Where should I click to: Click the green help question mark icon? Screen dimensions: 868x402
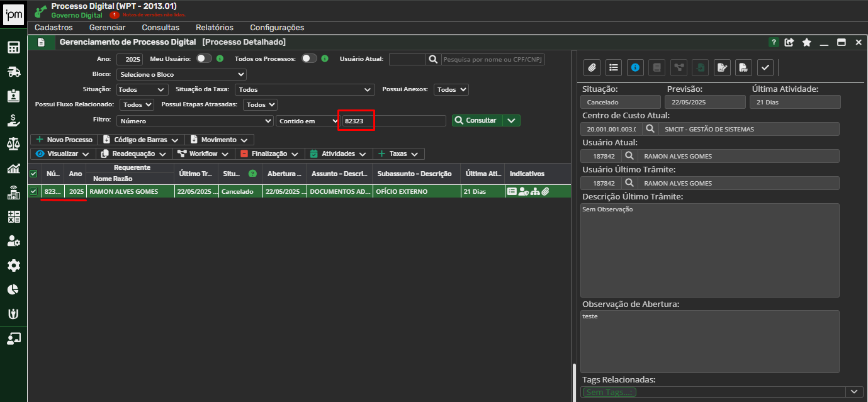(774, 42)
